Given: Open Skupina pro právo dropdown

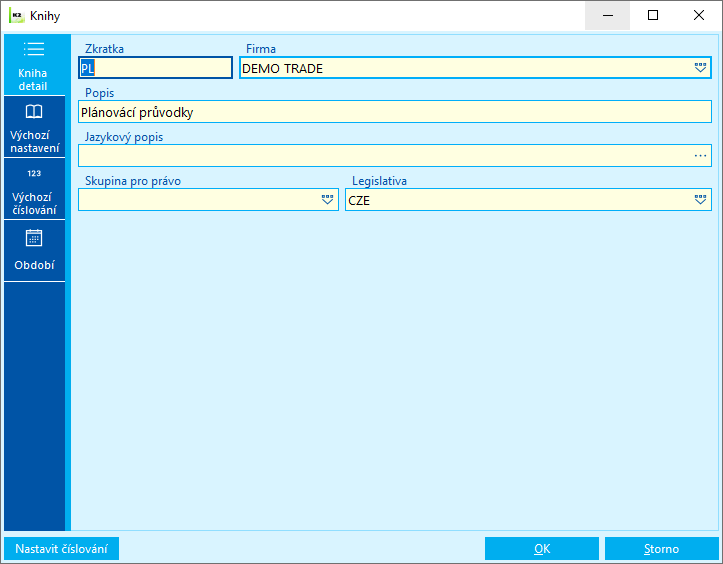Looking at the screenshot, I should (x=327, y=200).
